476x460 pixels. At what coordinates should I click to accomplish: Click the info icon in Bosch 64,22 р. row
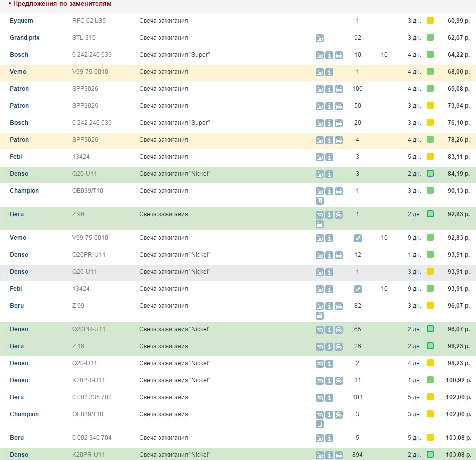pyautogui.click(x=329, y=55)
